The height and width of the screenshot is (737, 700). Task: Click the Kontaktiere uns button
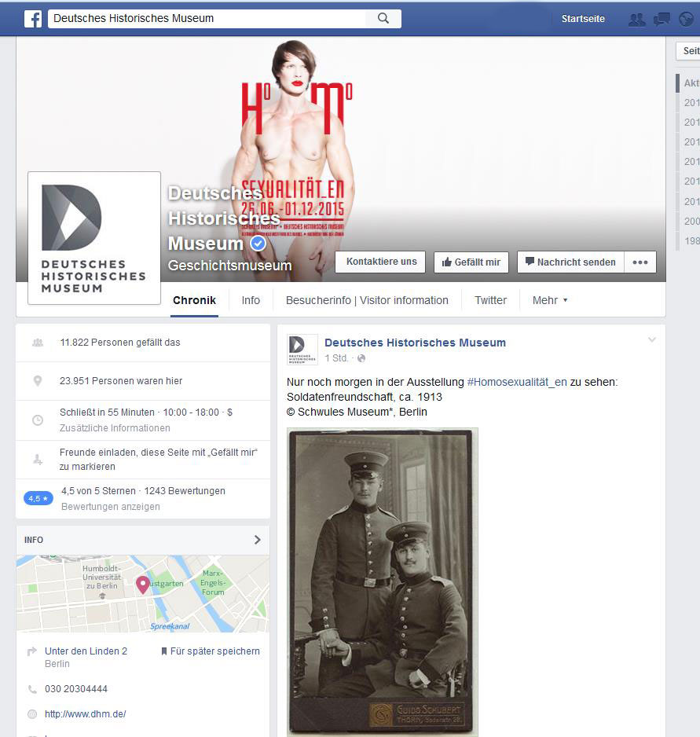coord(380,262)
